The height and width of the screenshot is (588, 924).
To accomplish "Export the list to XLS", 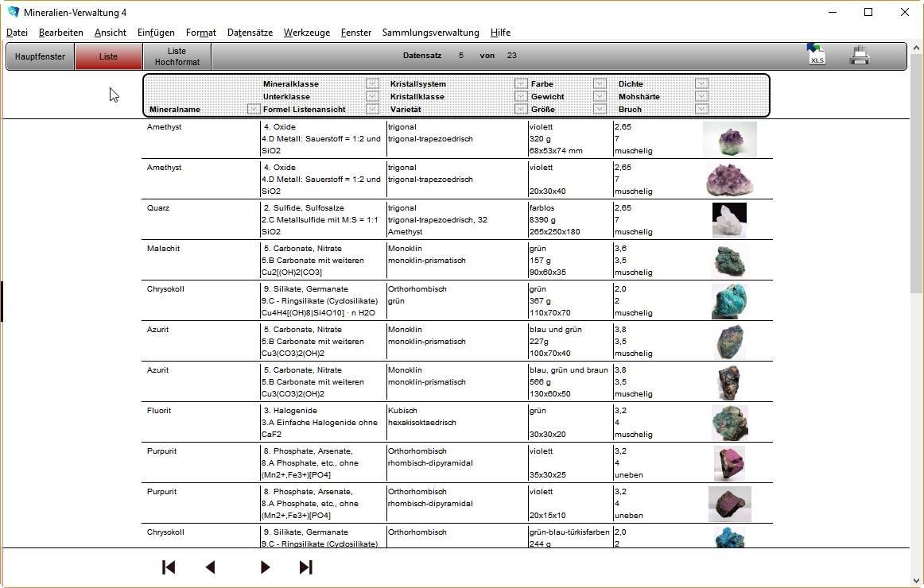I will [816, 55].
